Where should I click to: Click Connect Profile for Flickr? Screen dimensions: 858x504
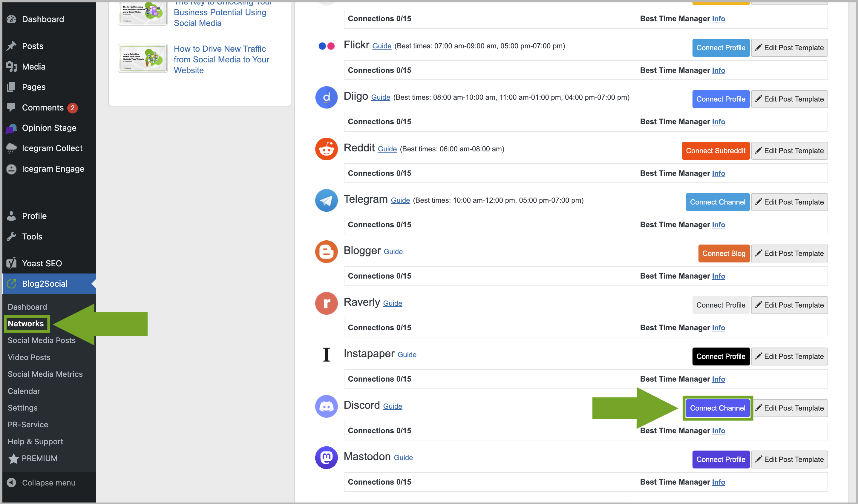point(721,48)
